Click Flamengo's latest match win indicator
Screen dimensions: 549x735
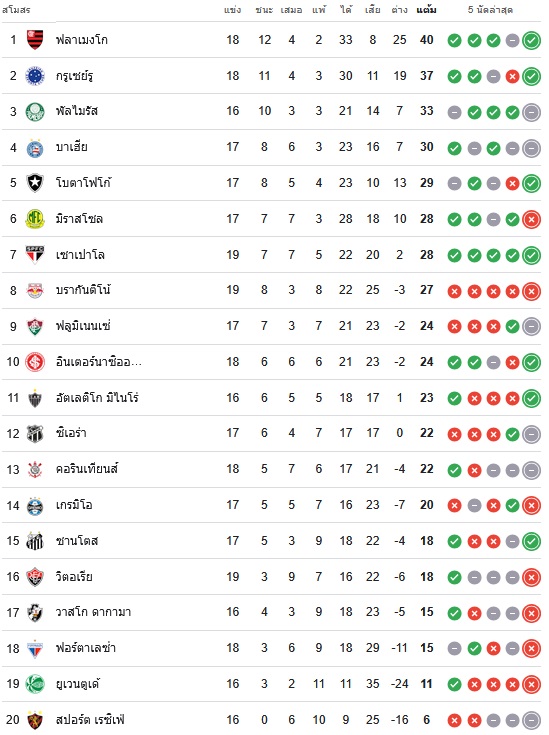(x=532, y=40)
